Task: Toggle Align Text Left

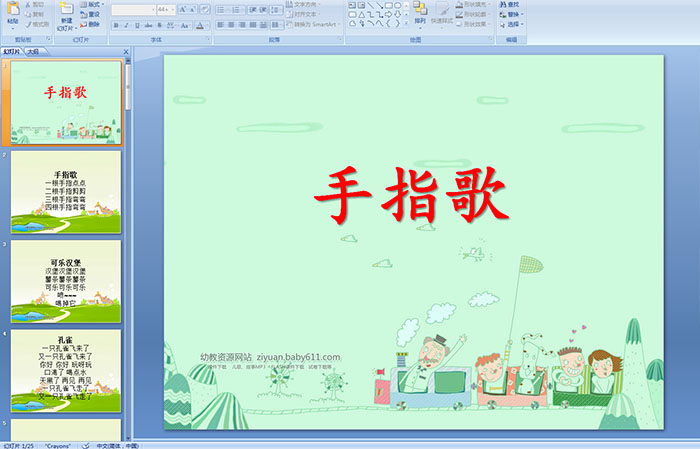Action: point(221,25)
